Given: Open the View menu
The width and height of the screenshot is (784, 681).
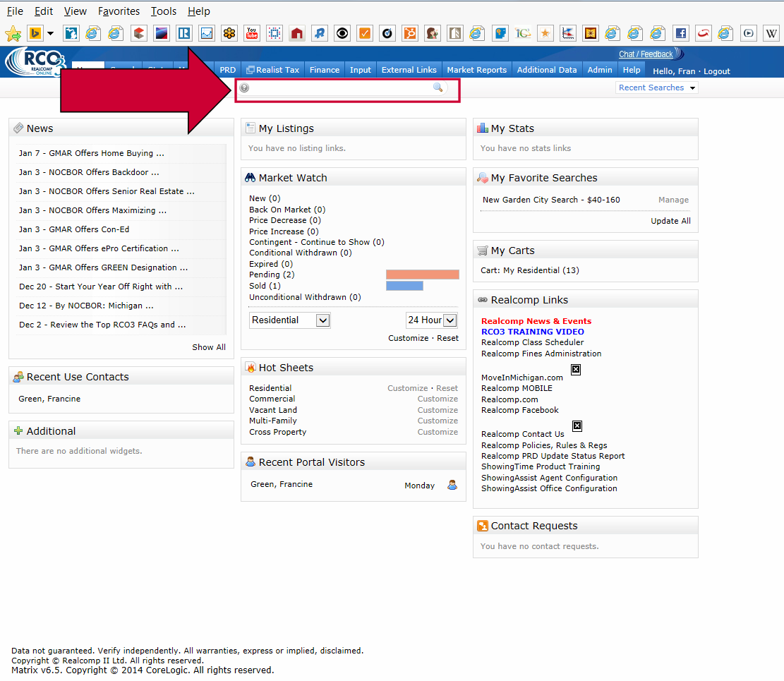Looking at the screenshot, I should click(75, 11).
